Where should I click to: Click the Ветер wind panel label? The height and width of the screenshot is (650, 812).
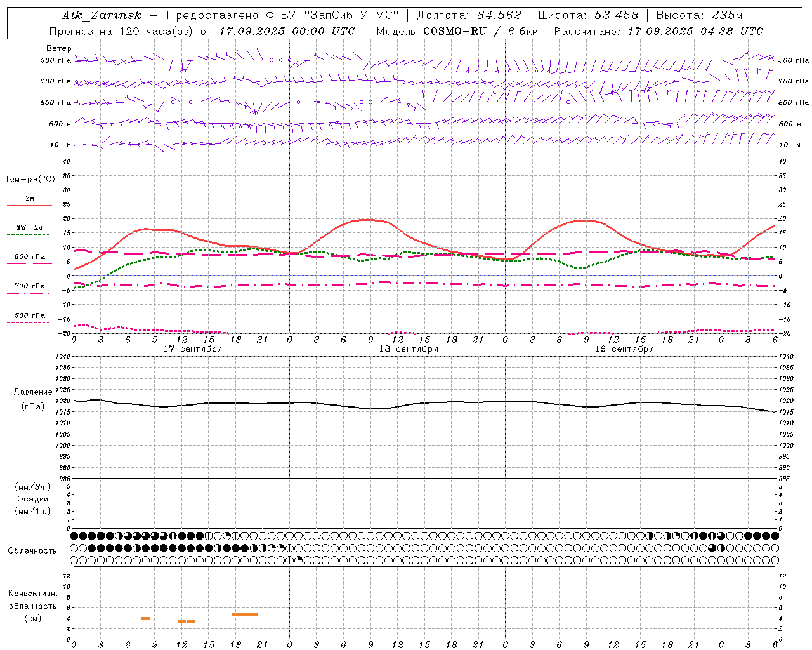pos(59,48)
